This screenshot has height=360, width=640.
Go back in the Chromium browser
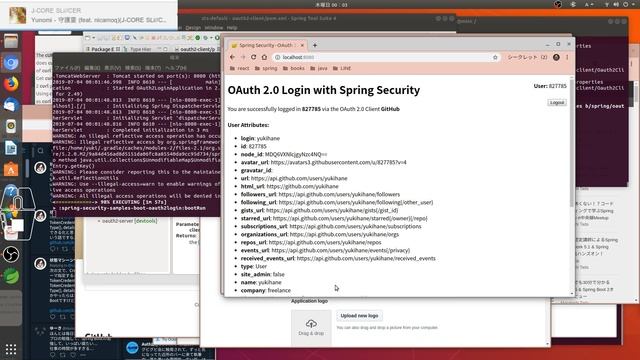click(232, 57)
